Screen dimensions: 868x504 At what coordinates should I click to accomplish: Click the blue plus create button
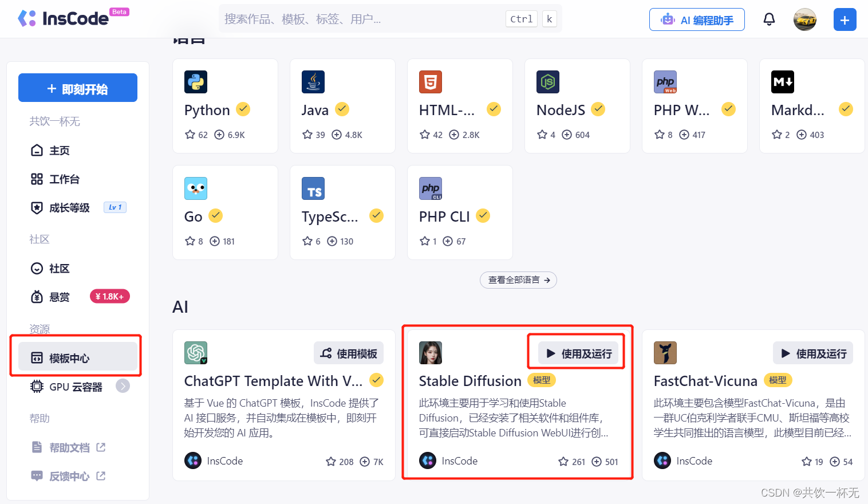[x=845, y=19]
